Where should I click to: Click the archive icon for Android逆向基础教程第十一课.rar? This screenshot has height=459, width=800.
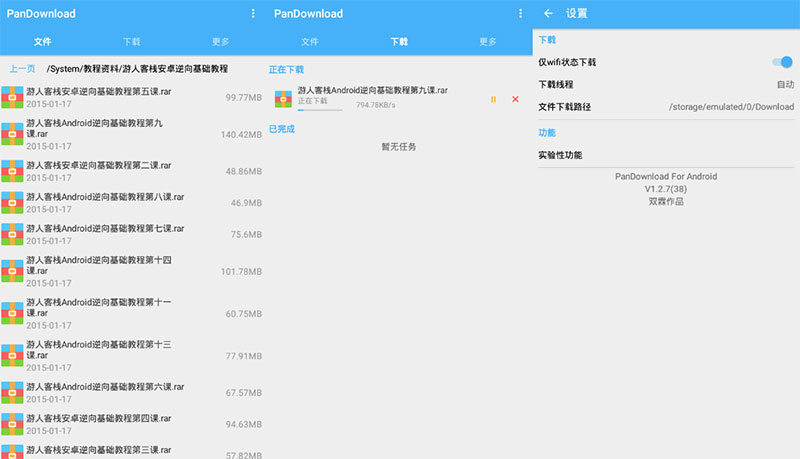pyautogui.click(x=12, y=313)
